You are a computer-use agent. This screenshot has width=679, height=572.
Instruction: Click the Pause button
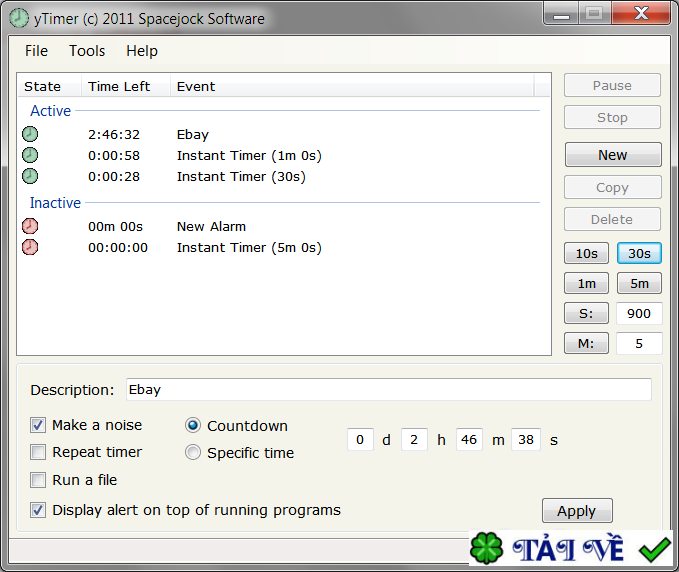coord(612,85)
